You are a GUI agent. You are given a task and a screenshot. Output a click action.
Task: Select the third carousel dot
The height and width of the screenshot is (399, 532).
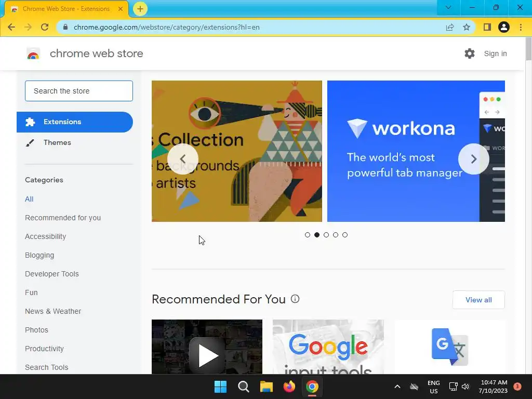(326, 235)
